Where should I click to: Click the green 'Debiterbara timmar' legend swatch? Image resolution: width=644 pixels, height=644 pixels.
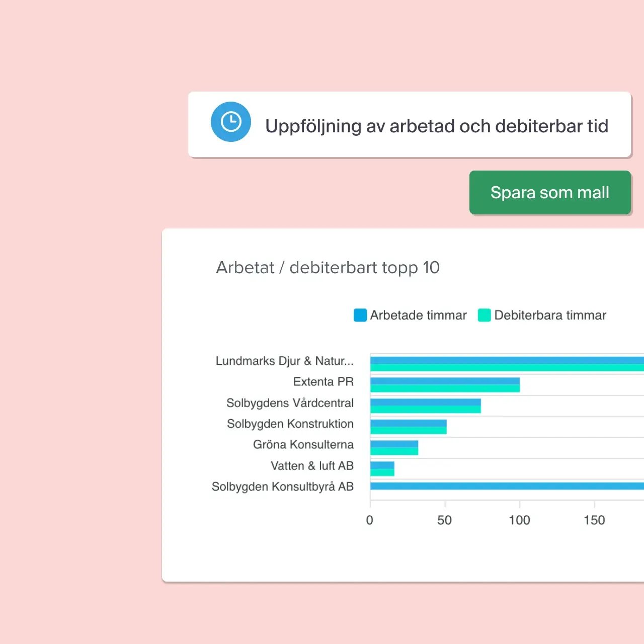pyautogui.click(x=484, y=315)
